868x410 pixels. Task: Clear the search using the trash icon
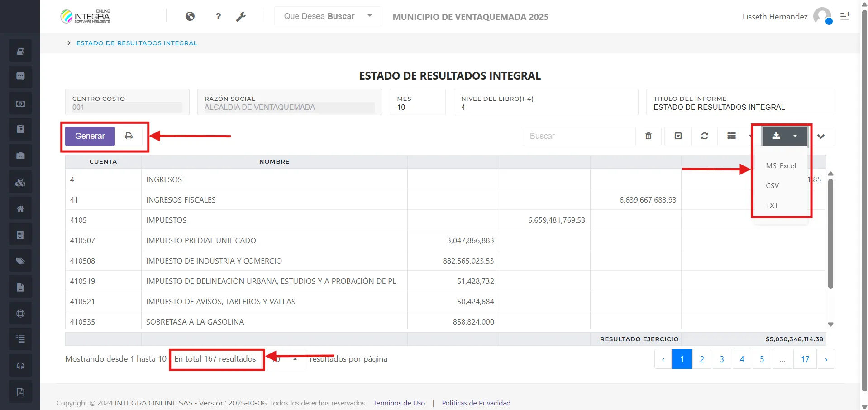[x=649, y=136]
